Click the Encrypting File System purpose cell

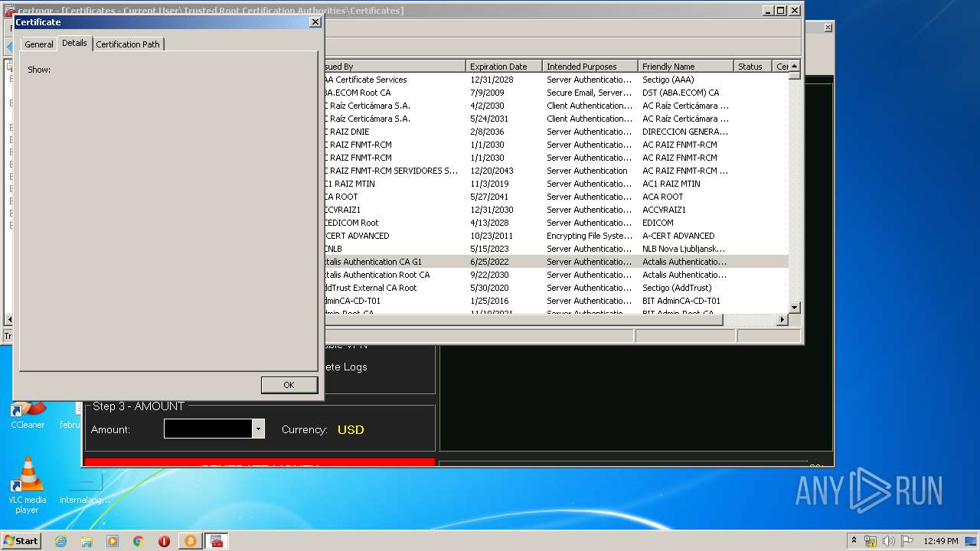(590, 236)
